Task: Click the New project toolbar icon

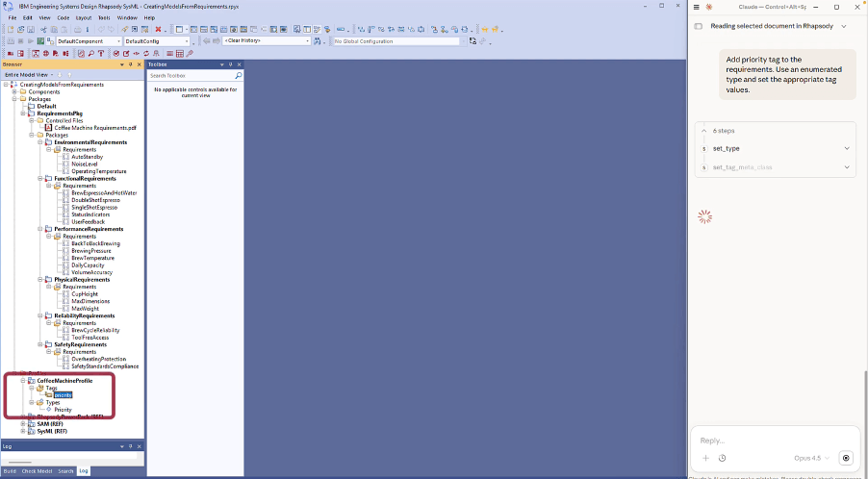Action: 11,29
